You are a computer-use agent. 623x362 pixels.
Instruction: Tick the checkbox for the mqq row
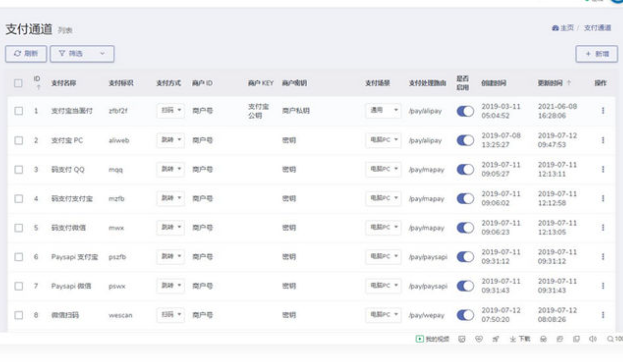coord(19,169)
